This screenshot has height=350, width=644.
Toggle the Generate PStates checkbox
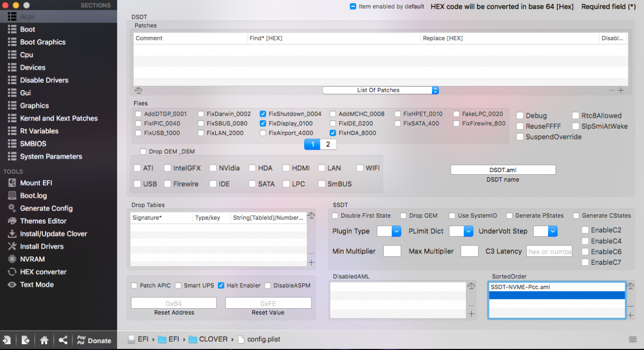[x=509, y=215]
